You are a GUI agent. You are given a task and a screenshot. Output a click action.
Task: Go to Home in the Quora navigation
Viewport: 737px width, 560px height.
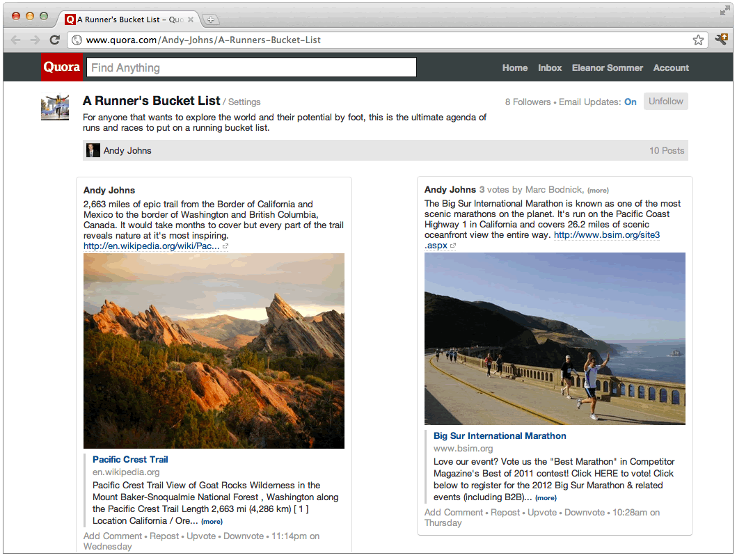tap(515, 67)
